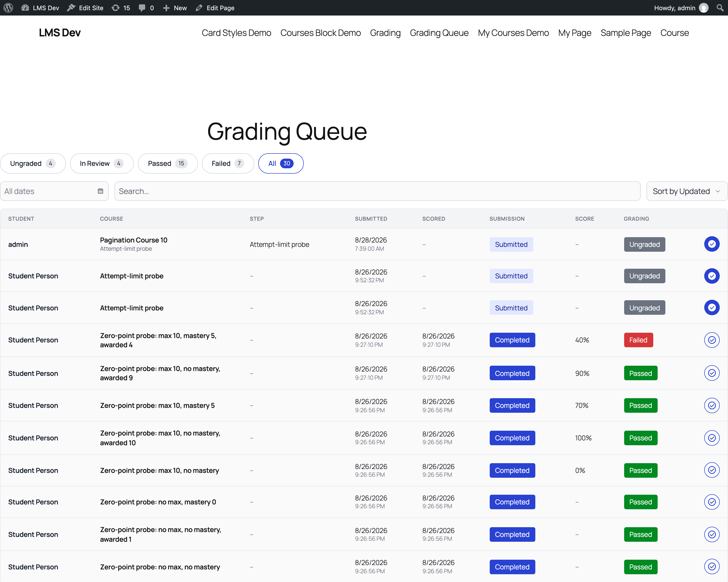Screen dimensions: 728x582
Task: Open My Courses Demo nav link
Action: (x=513, y=33)
